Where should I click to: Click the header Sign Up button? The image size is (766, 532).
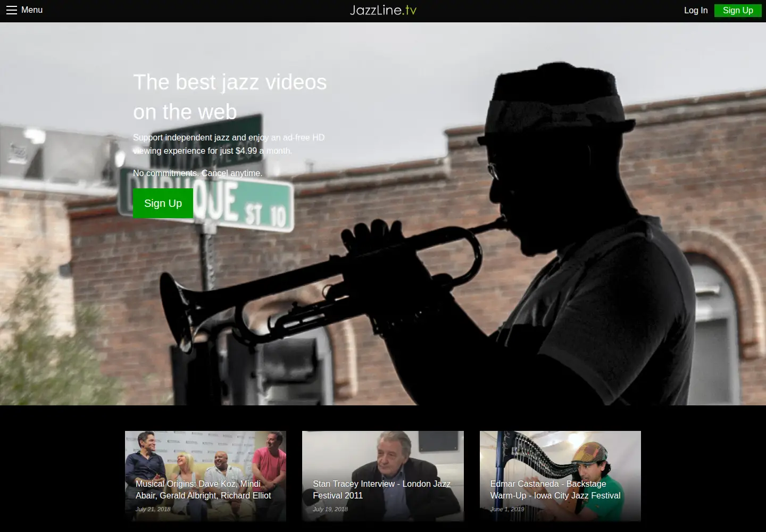738,10
